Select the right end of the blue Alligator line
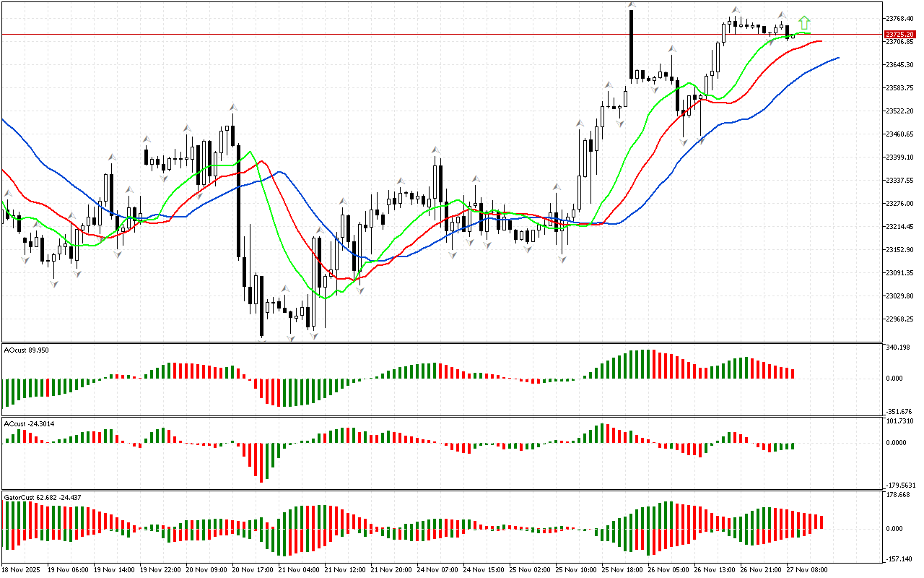This screenshot has height=578, width=924. [838, 57]
